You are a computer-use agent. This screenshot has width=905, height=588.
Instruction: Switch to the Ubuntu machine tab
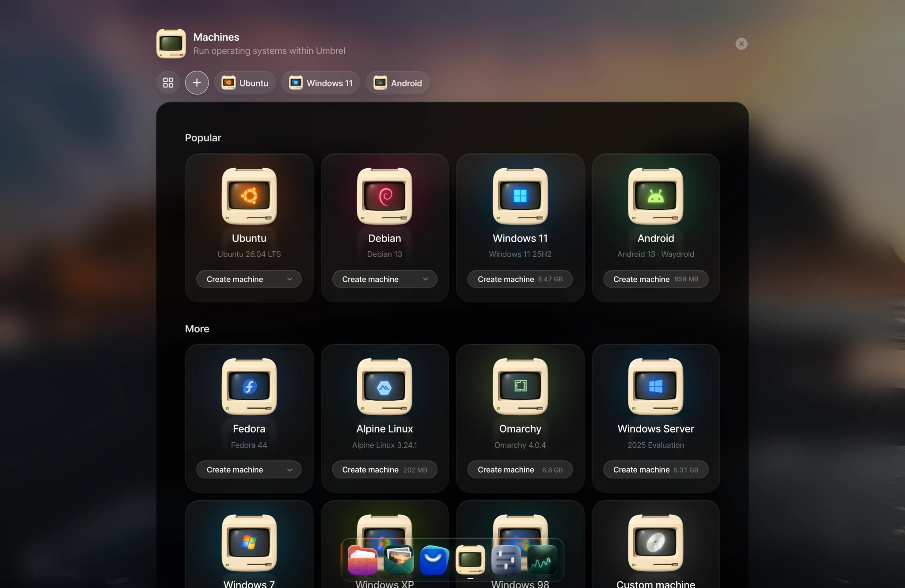(245, 83)
